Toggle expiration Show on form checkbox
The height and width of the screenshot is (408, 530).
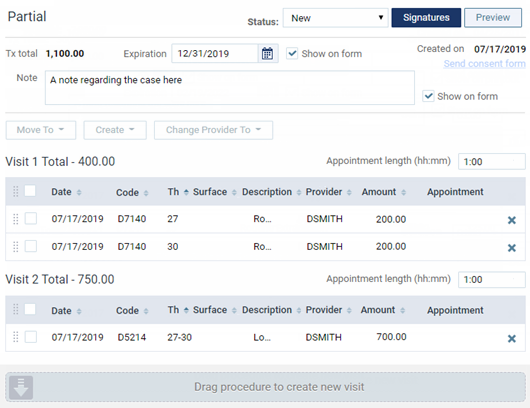click(292, 53)
